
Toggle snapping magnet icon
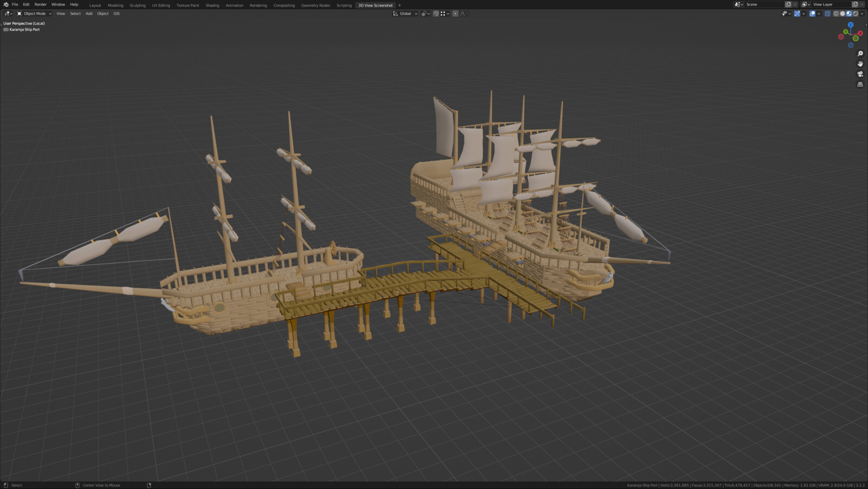click(x=436, y=14)
